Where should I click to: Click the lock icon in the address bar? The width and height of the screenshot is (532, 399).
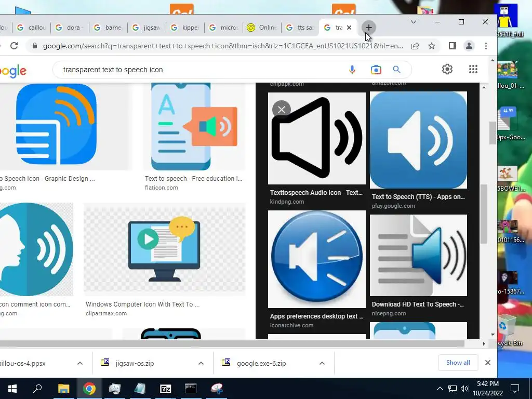[35, 46]
